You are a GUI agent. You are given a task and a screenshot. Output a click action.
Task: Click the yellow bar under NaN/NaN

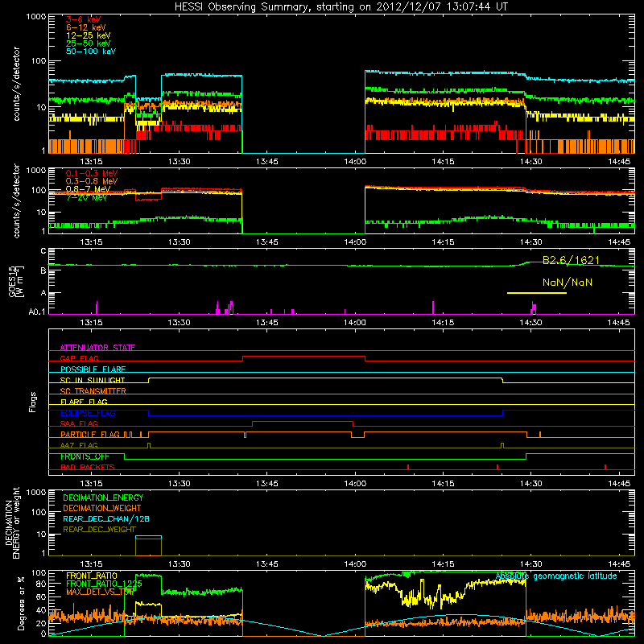pos(537,293)
